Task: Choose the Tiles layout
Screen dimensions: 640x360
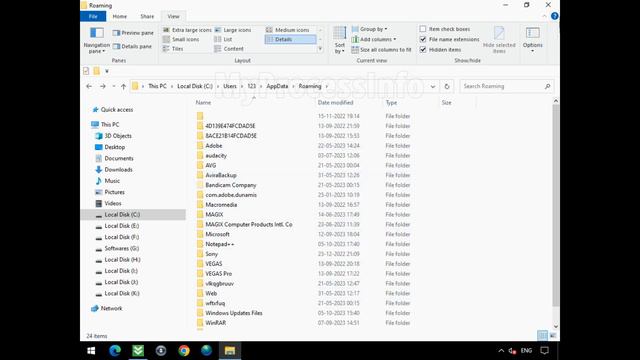Action: 173,49
